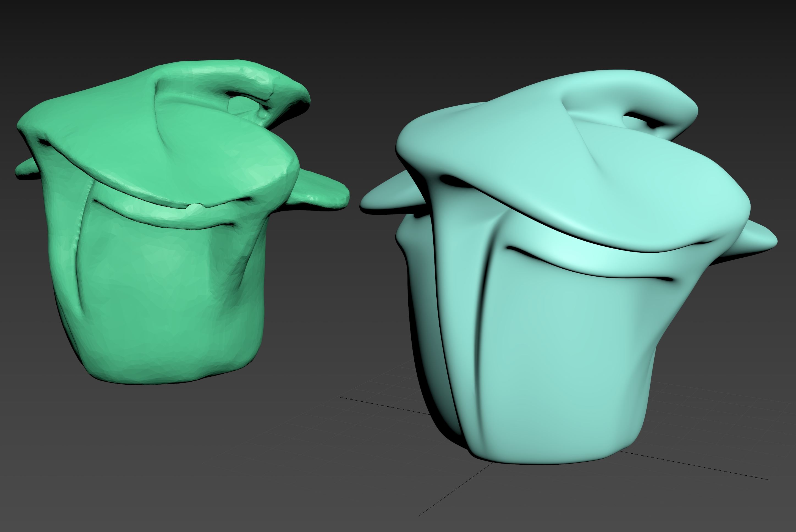Click the right model's right ear spike
Screen dimensions: 796x532
758,239
